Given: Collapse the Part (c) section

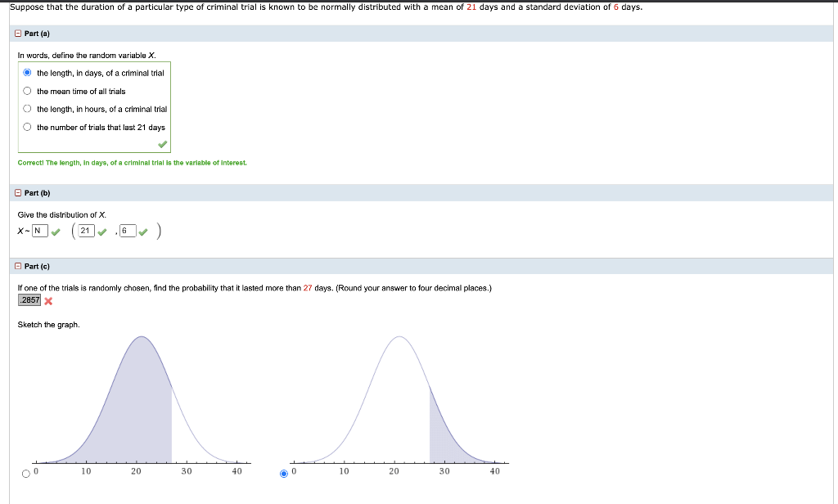Looking at the screenshot, I should (18, 266).
